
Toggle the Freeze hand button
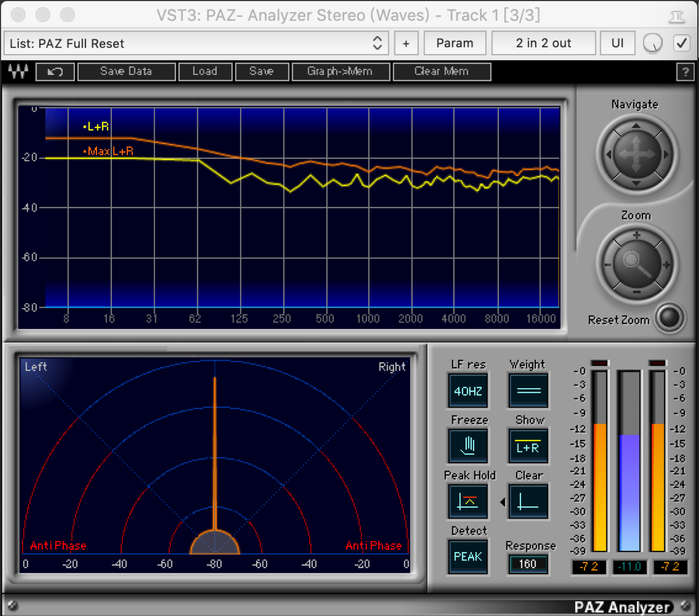tap(468, 446)
